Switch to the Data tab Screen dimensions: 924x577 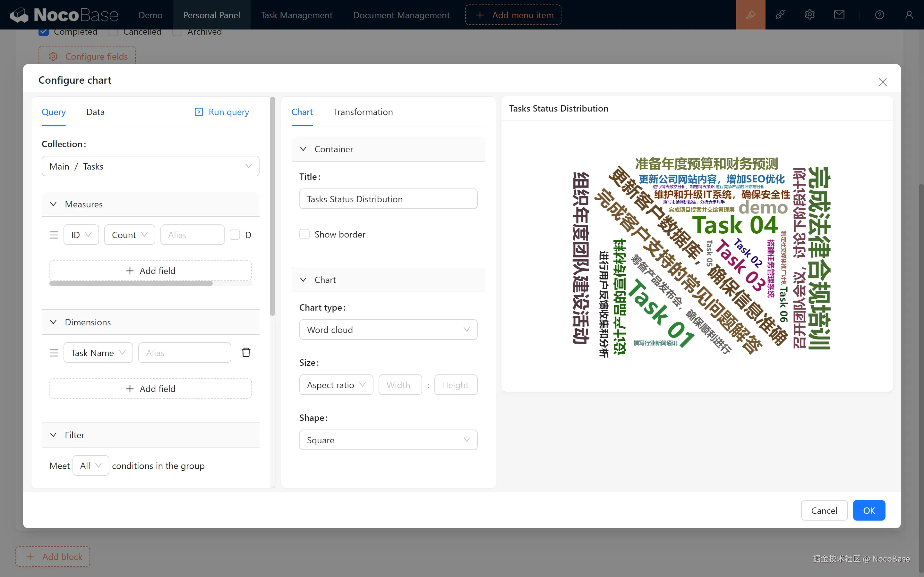coord(95,112)
